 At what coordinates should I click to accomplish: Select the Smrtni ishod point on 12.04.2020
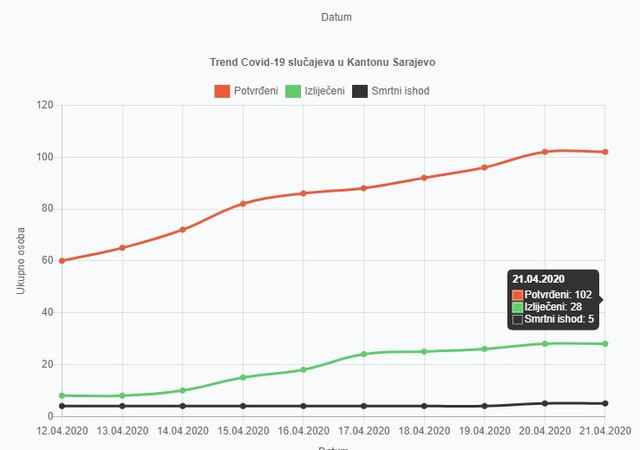62,406
